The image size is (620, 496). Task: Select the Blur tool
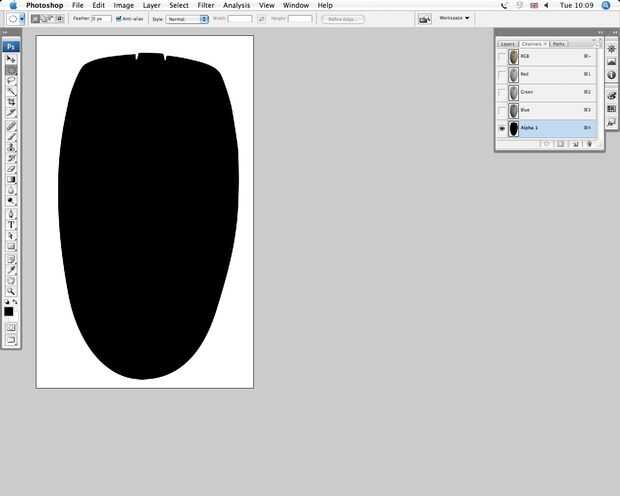(11, 190)
